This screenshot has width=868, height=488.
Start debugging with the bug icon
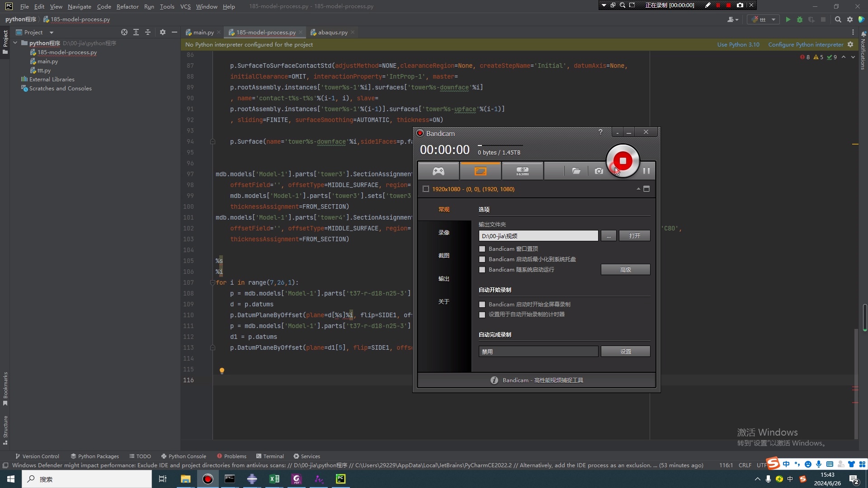pyautogui.click(x=800, y=20)
